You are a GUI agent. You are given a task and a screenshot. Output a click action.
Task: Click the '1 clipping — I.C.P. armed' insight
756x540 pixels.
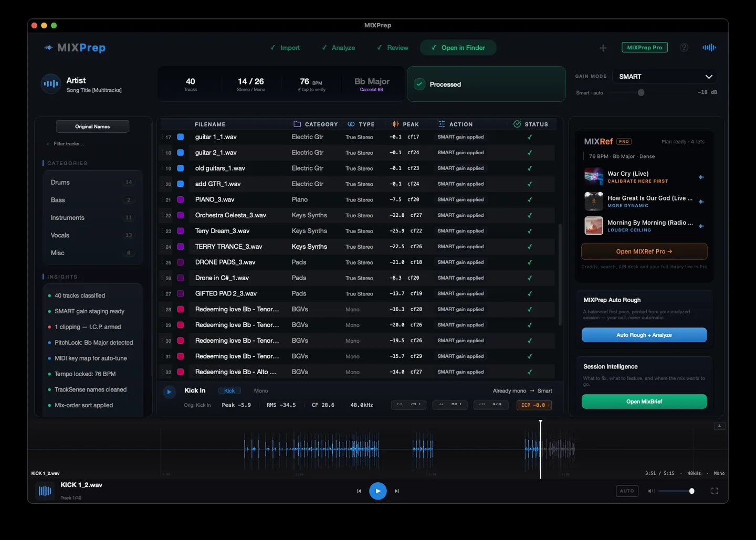click(x=88, y=327)
